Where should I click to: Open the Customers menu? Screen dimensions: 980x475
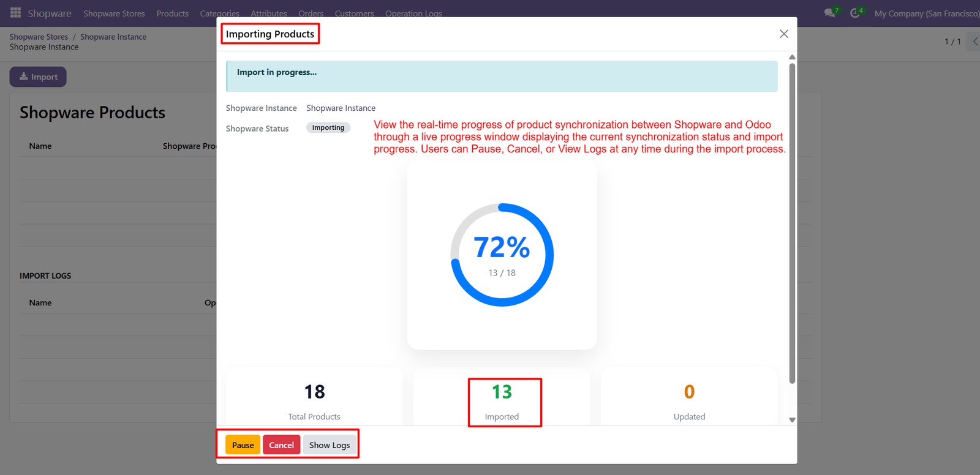(354, 13)
